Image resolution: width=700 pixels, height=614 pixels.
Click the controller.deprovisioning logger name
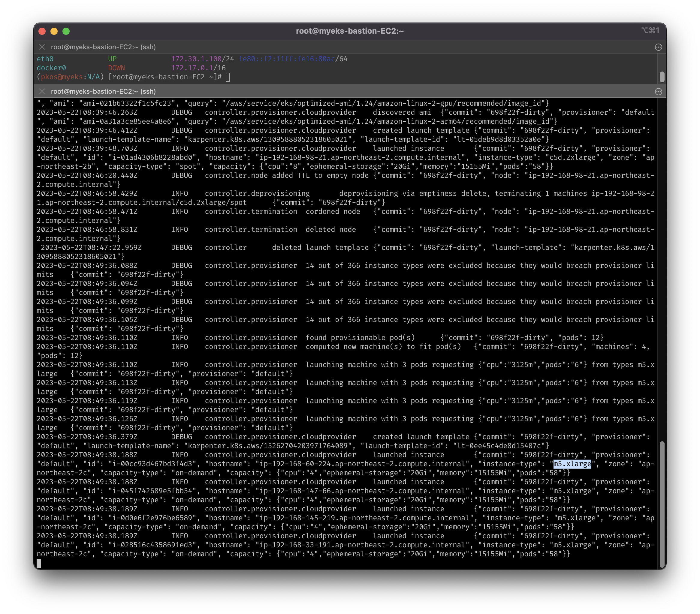(x=258, y=193)
